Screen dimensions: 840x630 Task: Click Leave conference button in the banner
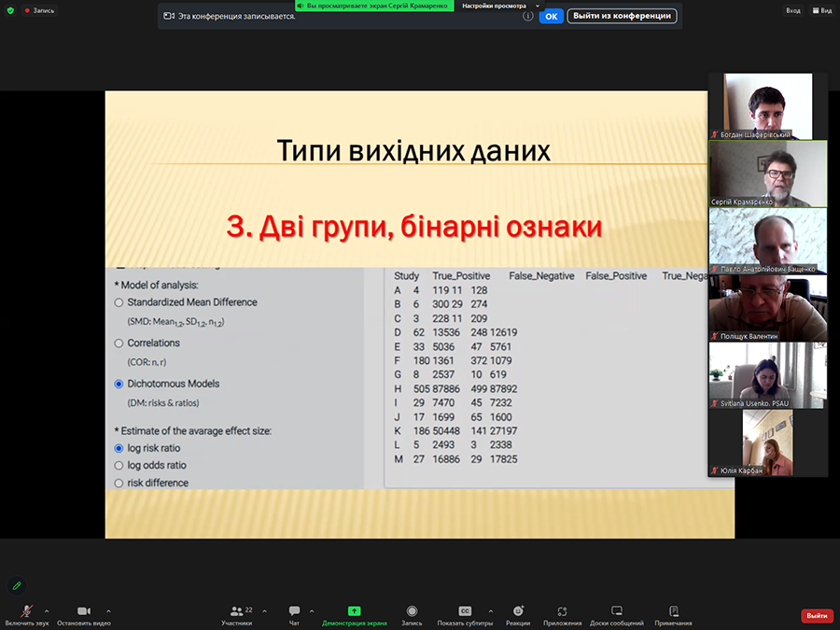point(622,16)
